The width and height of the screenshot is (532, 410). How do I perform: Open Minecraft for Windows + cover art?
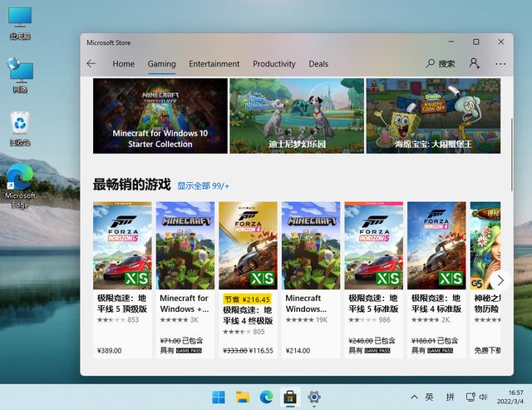(185, 245)
